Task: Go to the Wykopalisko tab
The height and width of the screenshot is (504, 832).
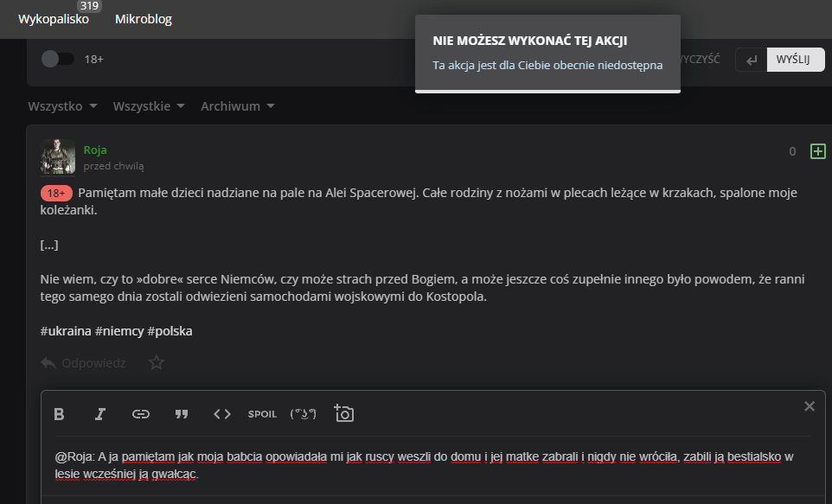Action: pos(54,19)
